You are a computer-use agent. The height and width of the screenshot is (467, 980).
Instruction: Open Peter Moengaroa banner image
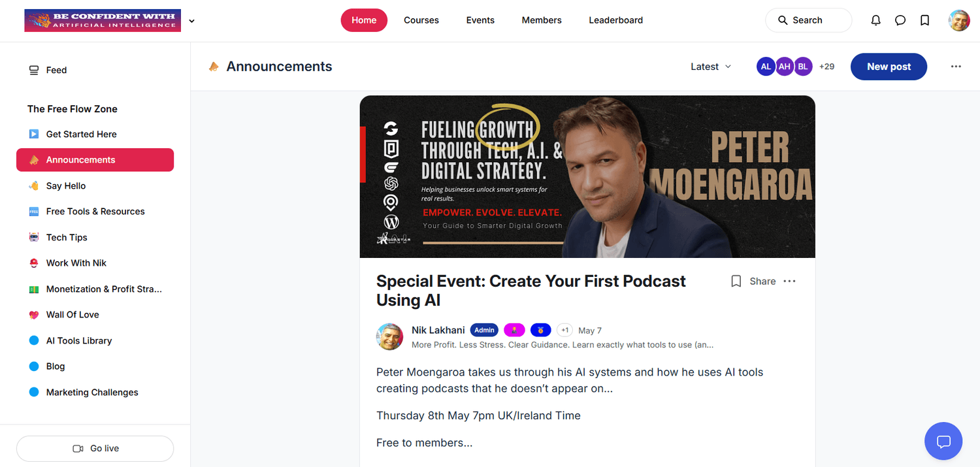pyautogui.click(x=587, y=176)
